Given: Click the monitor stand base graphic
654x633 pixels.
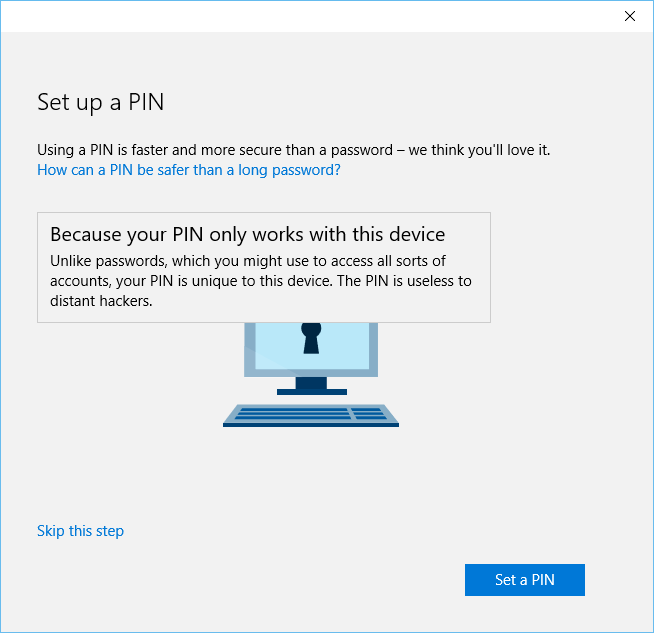Looking at the screenshot, I should [311, 391].
